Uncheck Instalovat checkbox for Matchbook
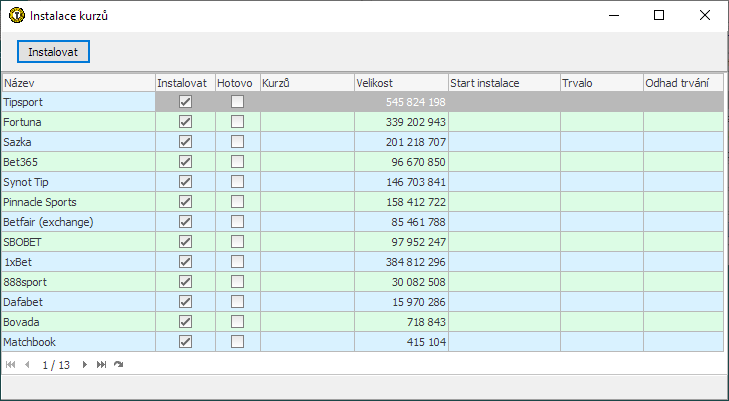This screenshot has width=729, height=401. point(186,342)
